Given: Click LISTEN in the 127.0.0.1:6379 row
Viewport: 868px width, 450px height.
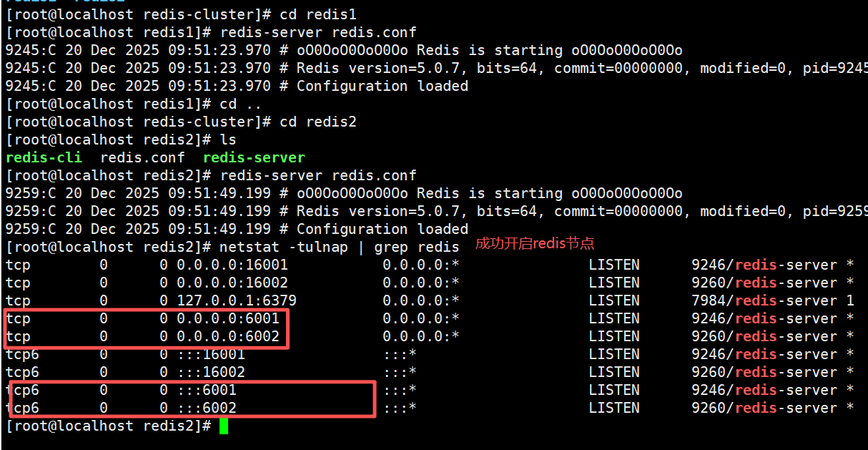Looking at the screenshot, I should [x=614, y=300].
